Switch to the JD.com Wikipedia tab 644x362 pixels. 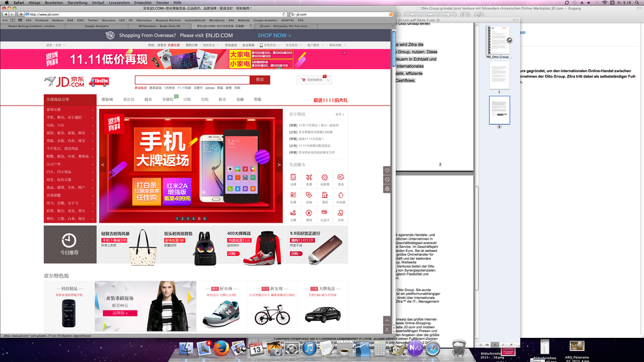[x=285, y=26]
